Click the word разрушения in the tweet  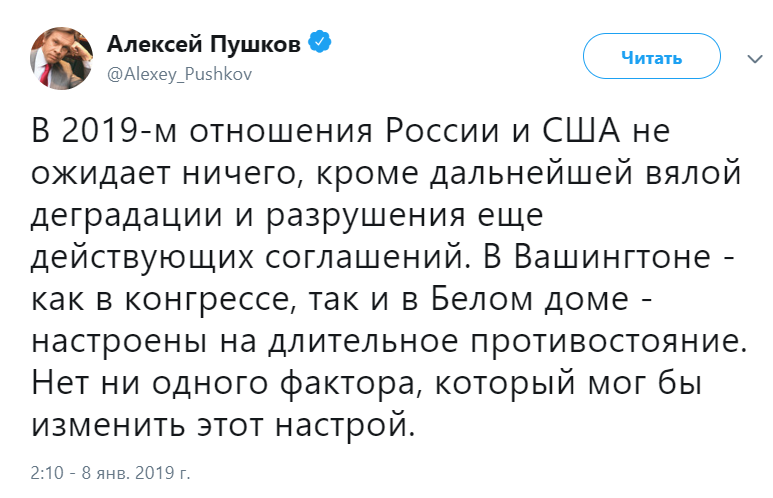coord(365,215)
